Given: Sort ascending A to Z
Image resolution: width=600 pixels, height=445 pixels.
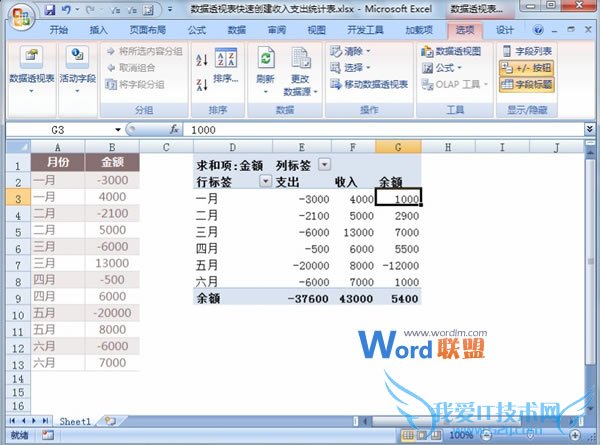Looking at the screenshot, I should pyautogui.click(x=202, y=59).
